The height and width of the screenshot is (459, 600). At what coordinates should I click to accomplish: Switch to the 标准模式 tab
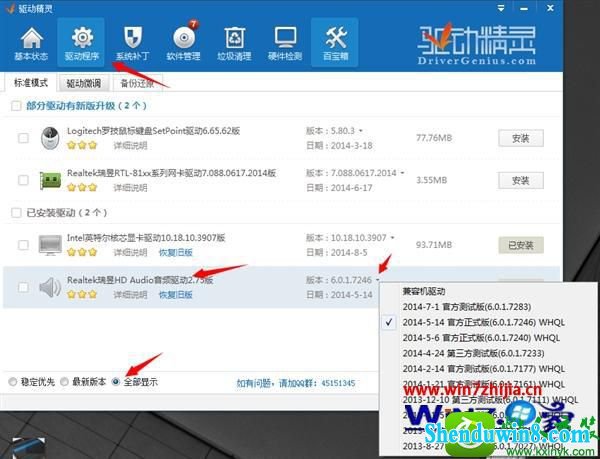coord(31,83)
